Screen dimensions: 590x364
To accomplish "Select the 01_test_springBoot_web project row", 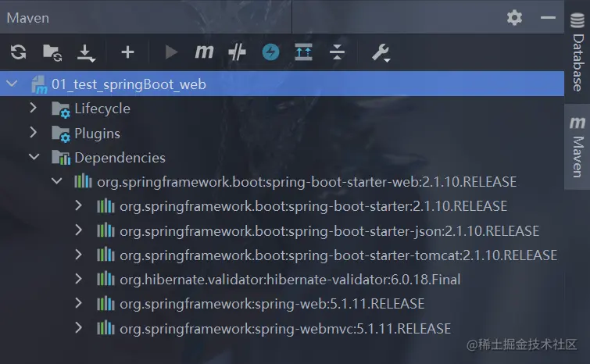I will tap(282, 84).
